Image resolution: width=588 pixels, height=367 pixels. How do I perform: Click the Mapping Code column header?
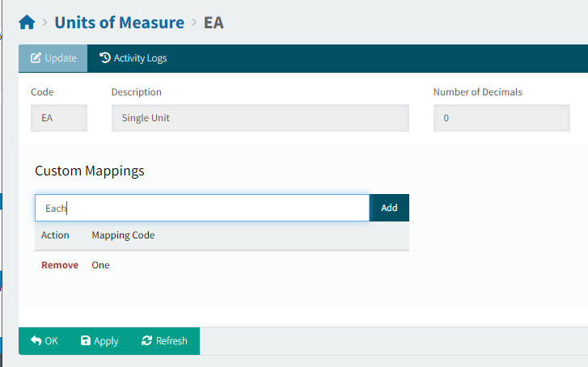[x=123, y=235]
